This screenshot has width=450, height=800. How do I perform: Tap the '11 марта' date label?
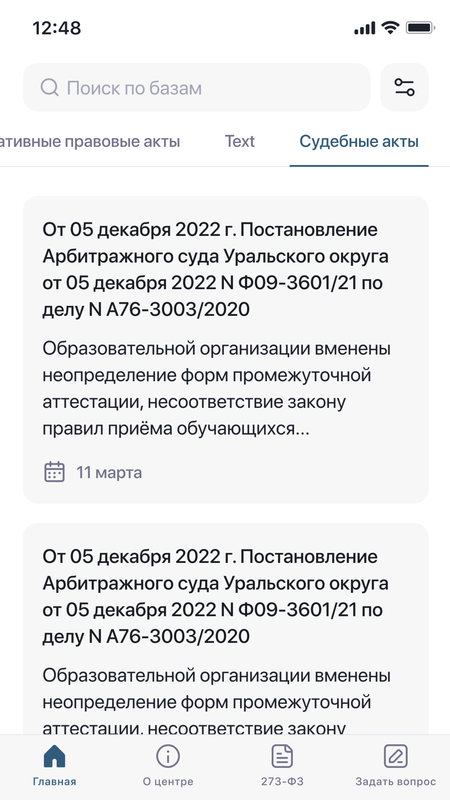click(x=109, y=473)
